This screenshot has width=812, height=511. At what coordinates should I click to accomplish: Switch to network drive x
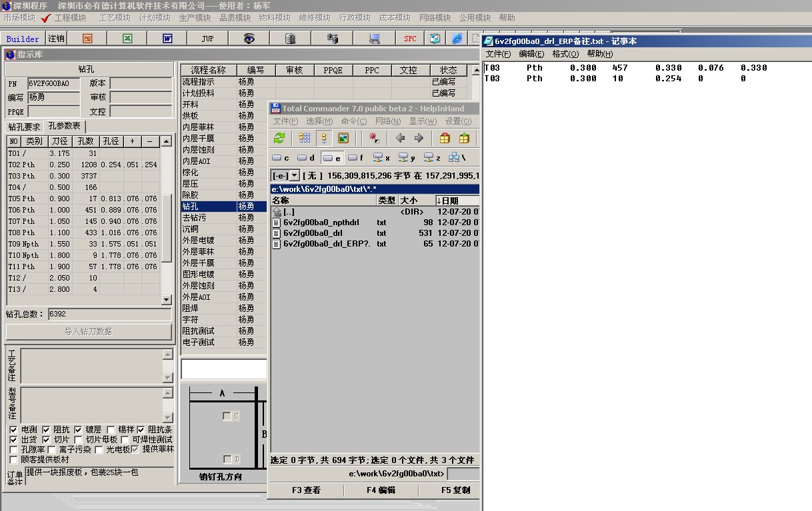point(381,158)
